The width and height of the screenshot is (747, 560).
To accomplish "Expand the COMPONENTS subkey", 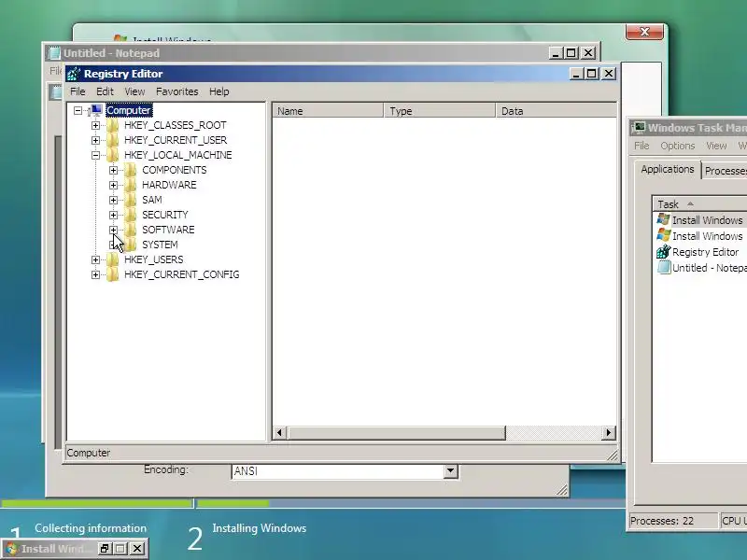I will [x=113, y=170].
